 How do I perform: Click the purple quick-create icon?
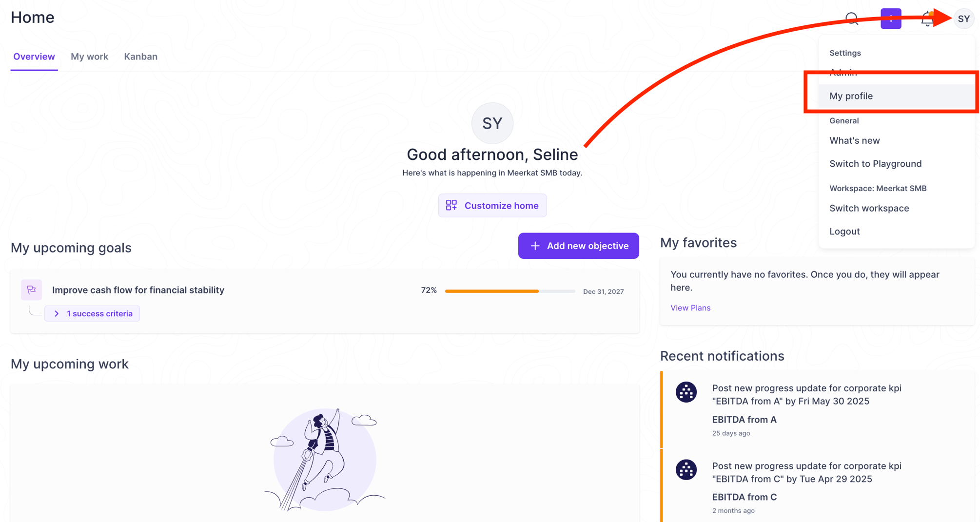(x=891, y=19)
